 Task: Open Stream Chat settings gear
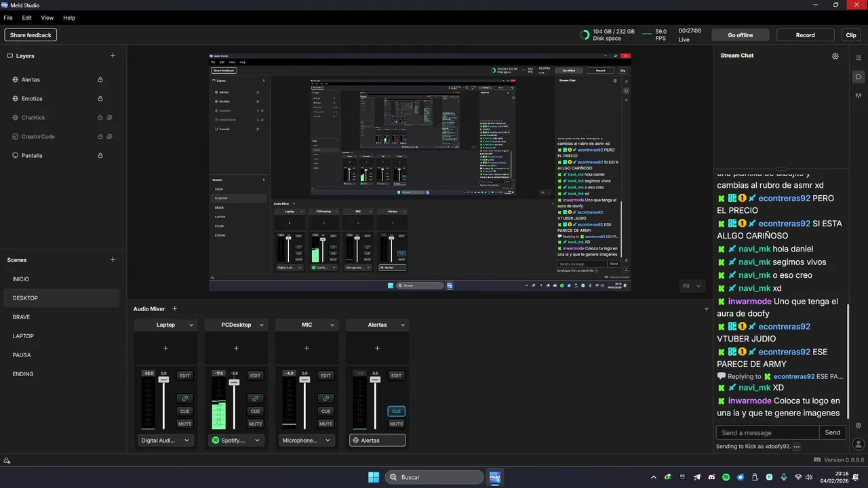click(x=835, y=56)
